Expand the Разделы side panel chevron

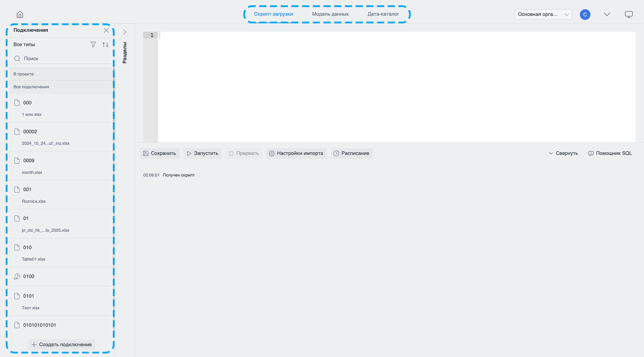125,32
